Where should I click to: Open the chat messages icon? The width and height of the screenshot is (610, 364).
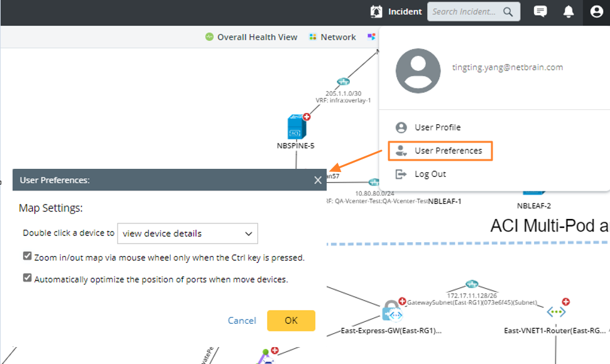coord(540,12)
